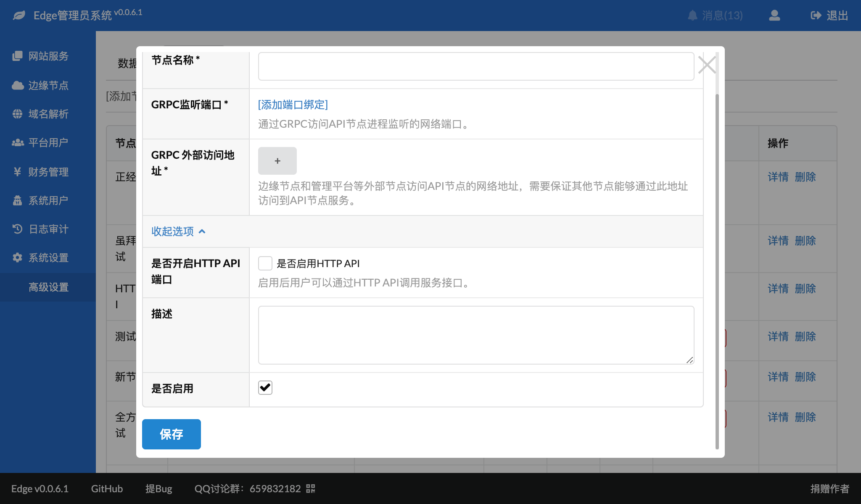Click 删除 in the 新节 node row
This screenshot has width=861, height=504.
pyautogui.click(x=805, y=377)
